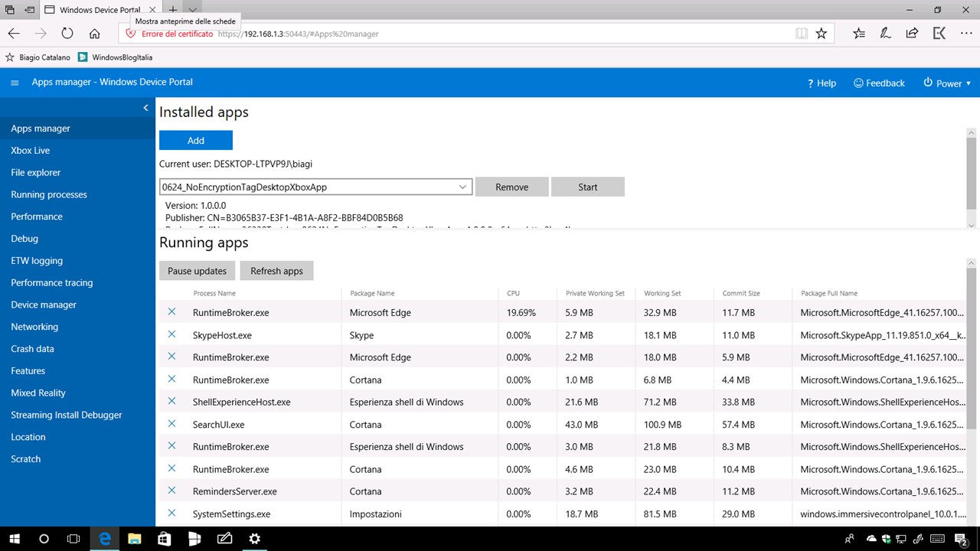This screenshot has width=980, height=551.
Task: Sort by the Process Name column header
Action: pyautogui.click(x=214, y=293)
